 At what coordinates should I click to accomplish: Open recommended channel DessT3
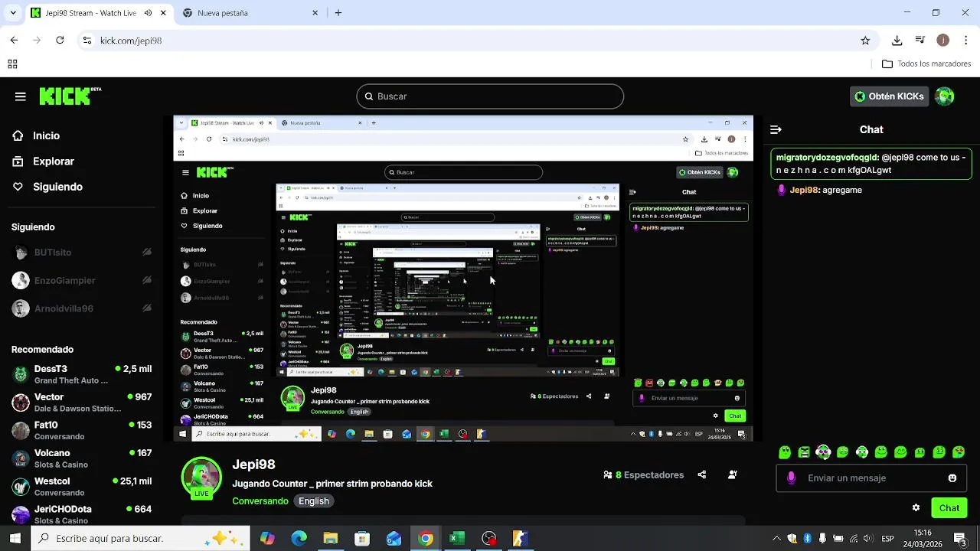pyautogui.click(x=82, y=374)
